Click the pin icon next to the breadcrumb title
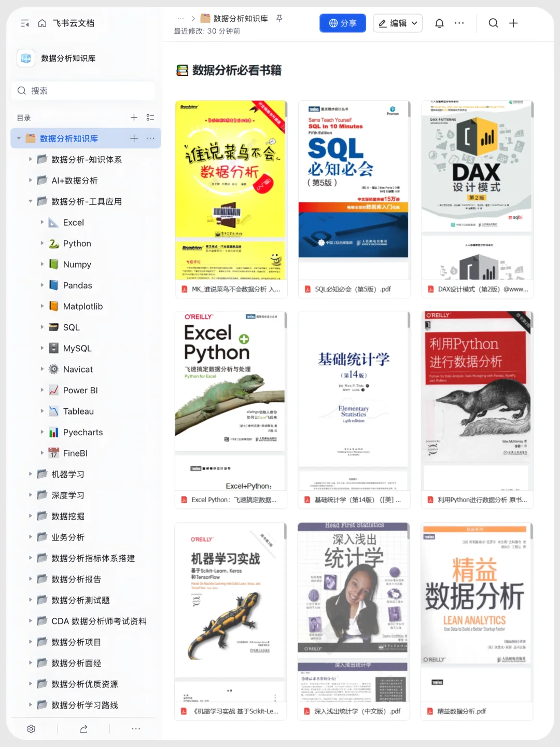This screenshot has height=747, width=560. click(x=279, y=18)
